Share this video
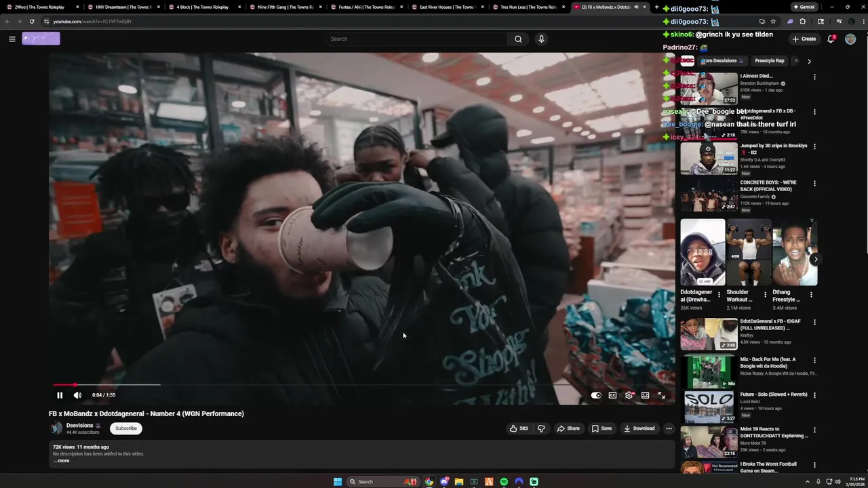Viewport: 868px width, 488px height. click(x=568, y=428)
